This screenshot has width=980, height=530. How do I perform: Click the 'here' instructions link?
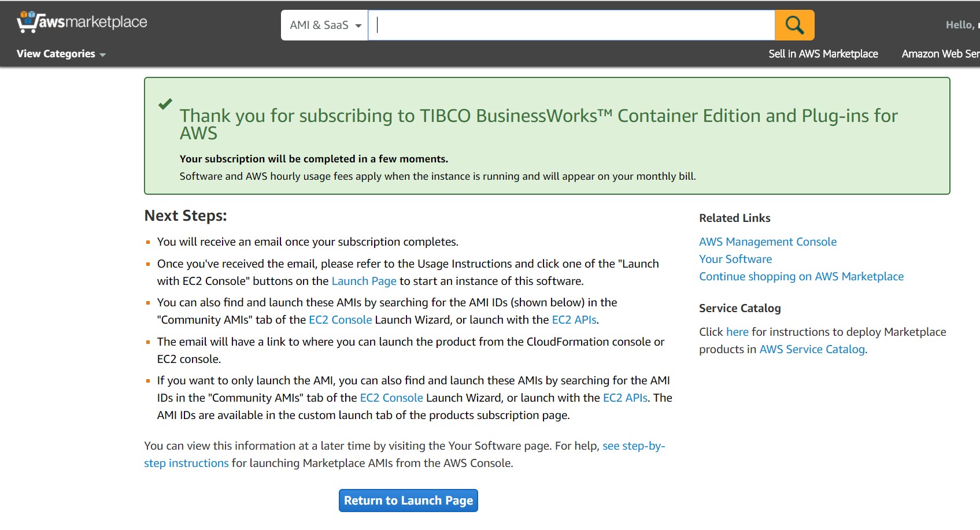click(x=737, y=332)
